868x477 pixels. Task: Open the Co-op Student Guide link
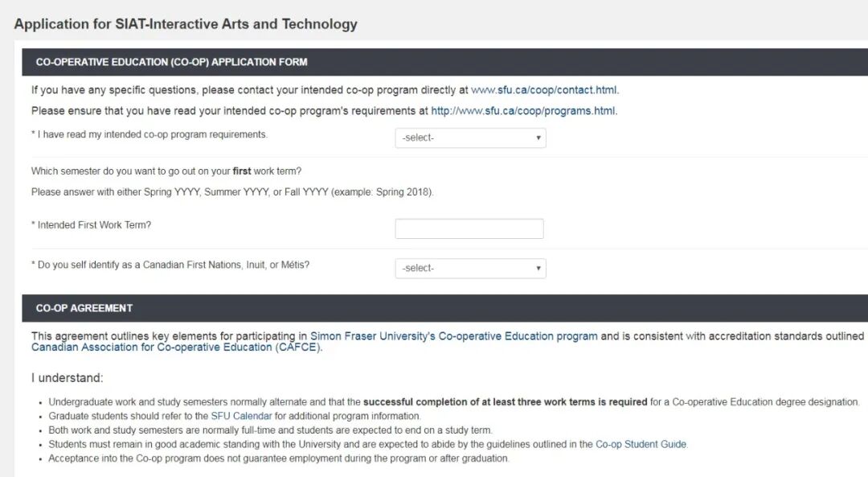[x=641, y=444]
